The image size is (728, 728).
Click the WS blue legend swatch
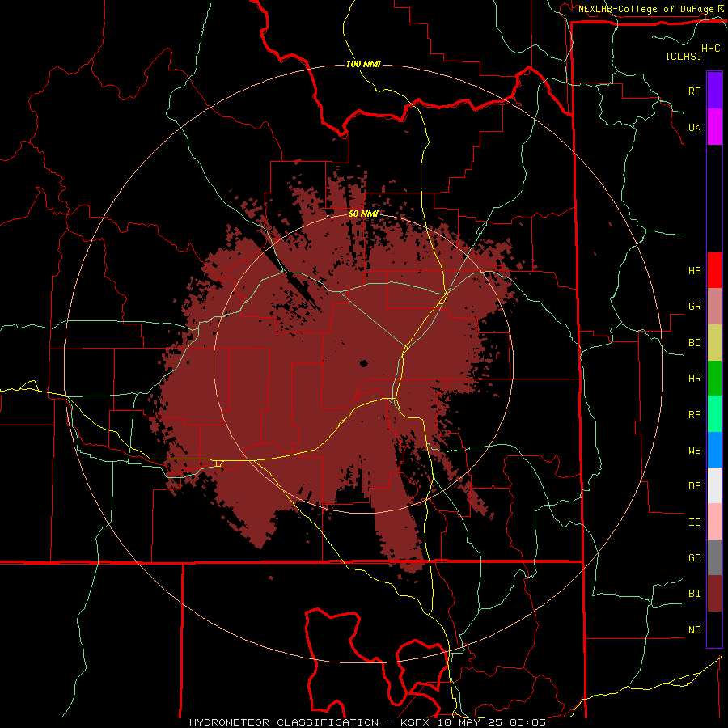714,450
